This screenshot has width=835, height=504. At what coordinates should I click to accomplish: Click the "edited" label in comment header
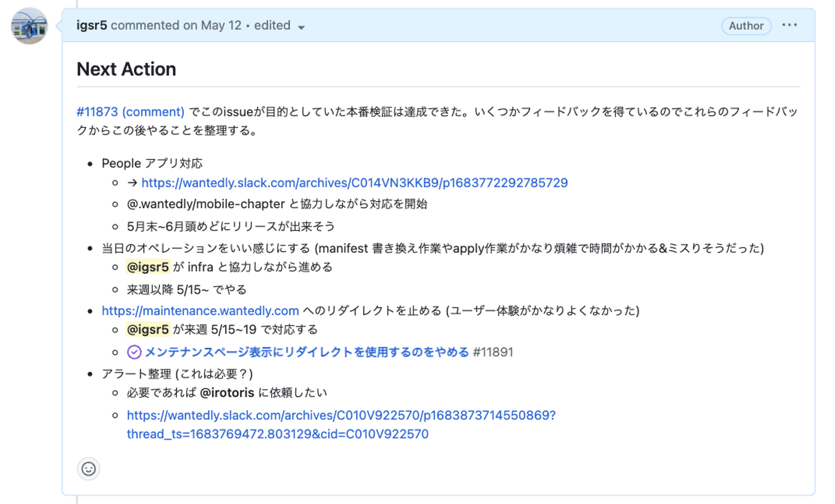pyautogui.click(x=272, y=26)
